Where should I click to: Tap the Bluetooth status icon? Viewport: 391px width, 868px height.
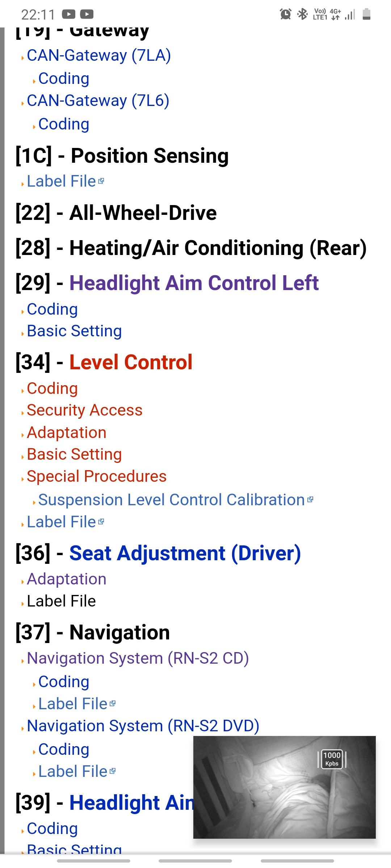pyautogui.click(x=302, y=14)
